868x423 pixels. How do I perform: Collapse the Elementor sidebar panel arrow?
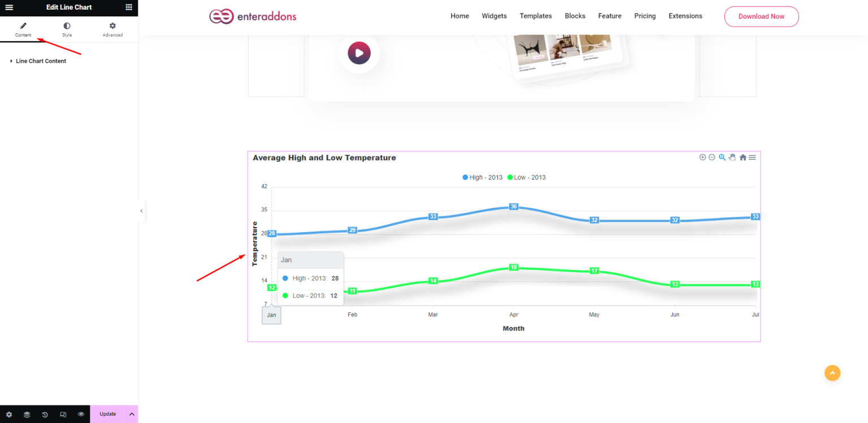tap(141, 211)
